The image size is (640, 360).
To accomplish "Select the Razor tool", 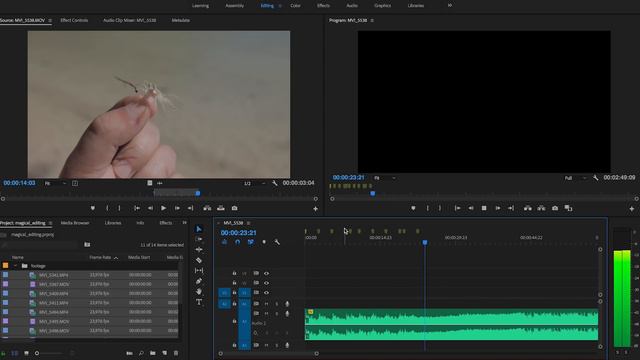I will click(199, 260).
